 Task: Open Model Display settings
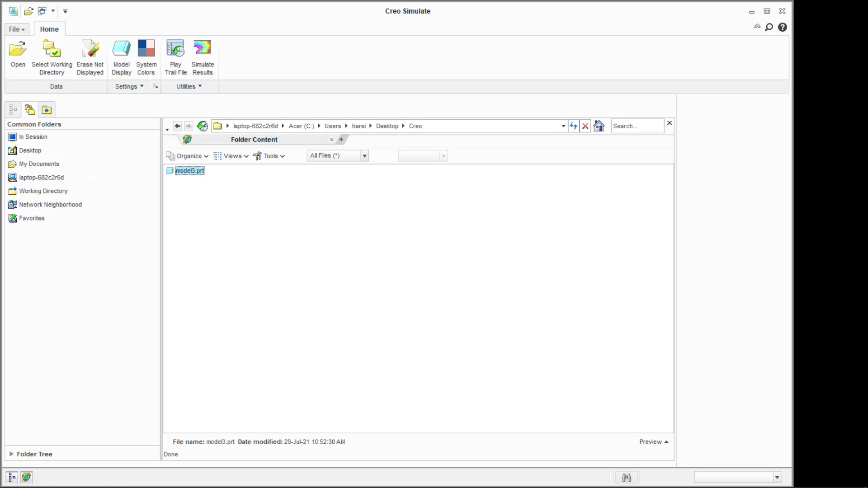point(121,49)
